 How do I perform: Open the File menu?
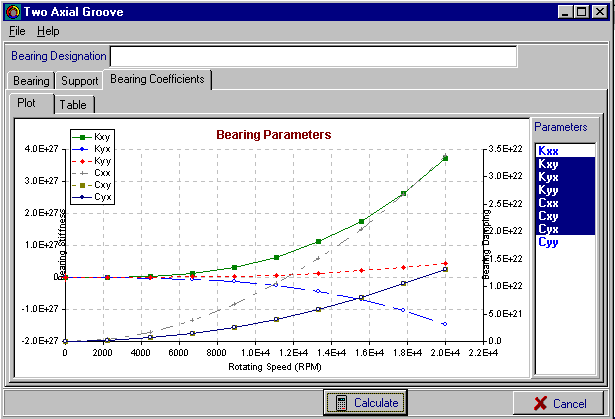17,31
